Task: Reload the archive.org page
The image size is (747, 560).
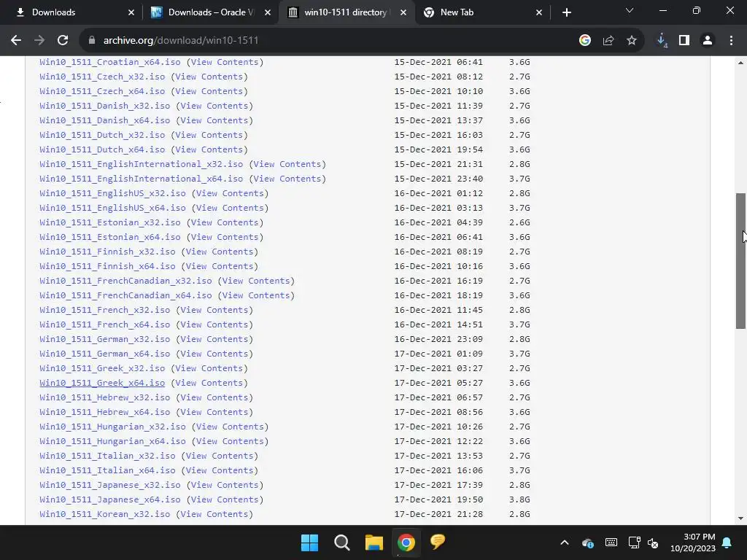Action: coord(63,41)
